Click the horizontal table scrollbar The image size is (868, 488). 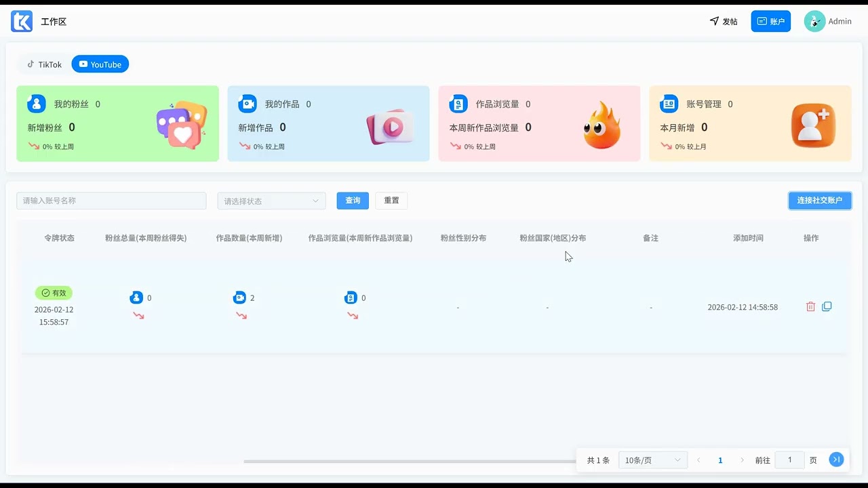410,462
